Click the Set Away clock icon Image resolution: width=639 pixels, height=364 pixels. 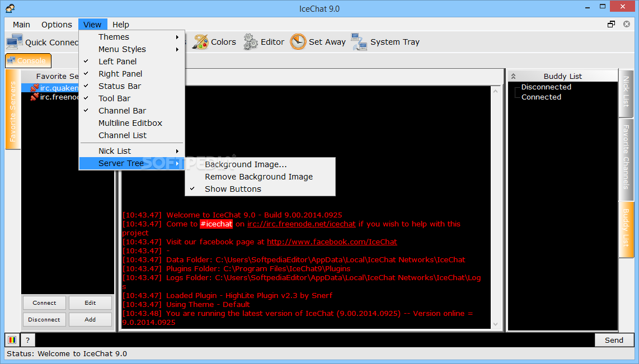(298, 42)
